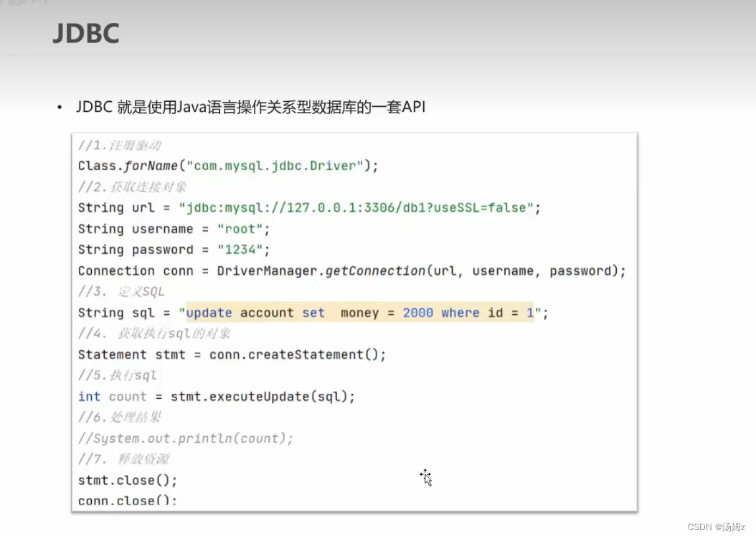Screen dimensions: 756x538
Task: Click the "root" username value
Action: click(x=242, y=229)
